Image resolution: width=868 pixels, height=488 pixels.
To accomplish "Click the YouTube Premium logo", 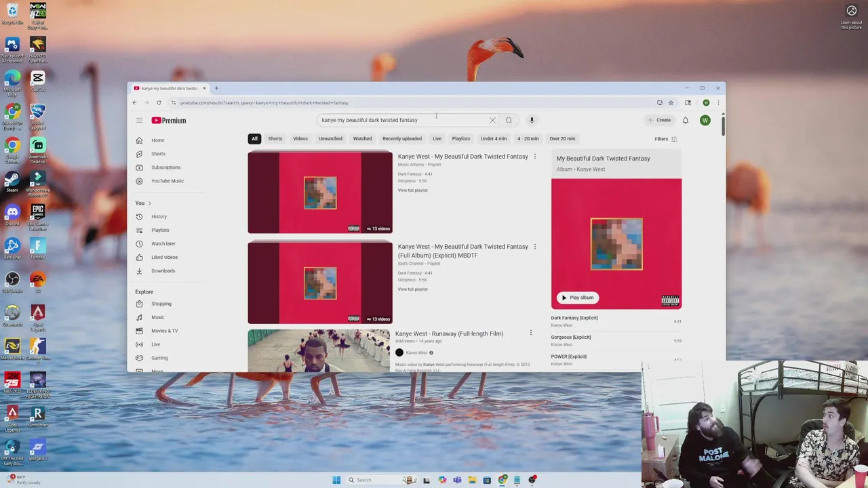I will [x=169, y=121].
